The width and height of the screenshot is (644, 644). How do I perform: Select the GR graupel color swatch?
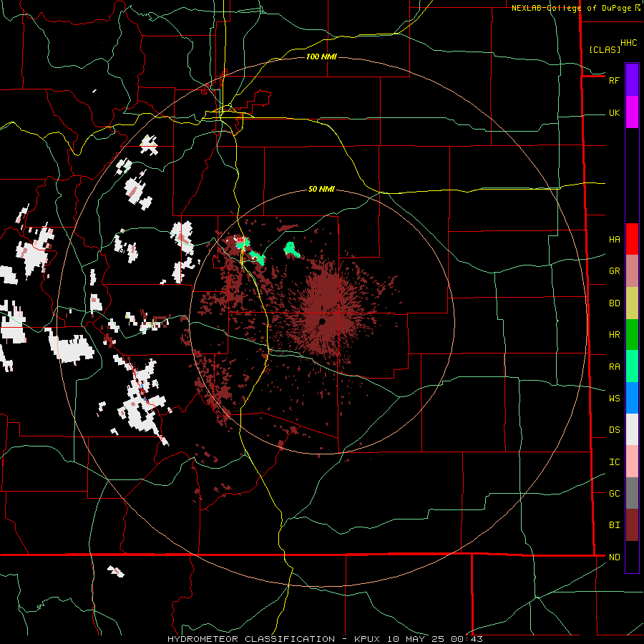pos(632,270)
